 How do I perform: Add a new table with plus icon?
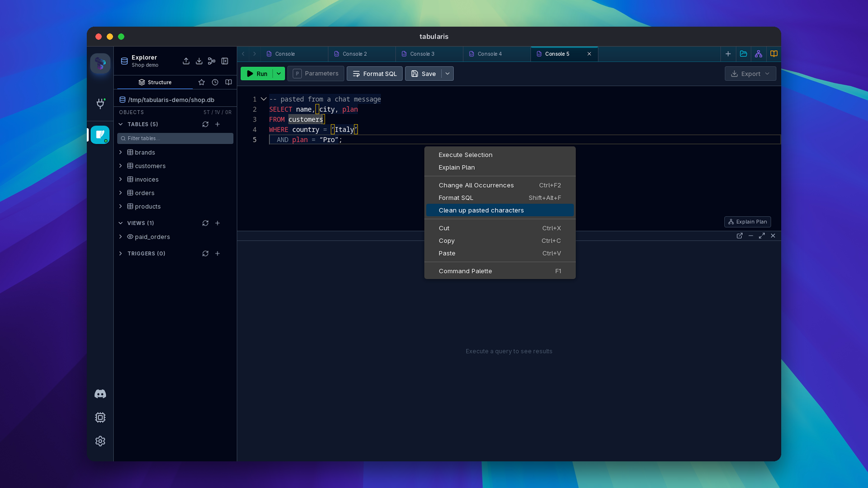[217, 124]
